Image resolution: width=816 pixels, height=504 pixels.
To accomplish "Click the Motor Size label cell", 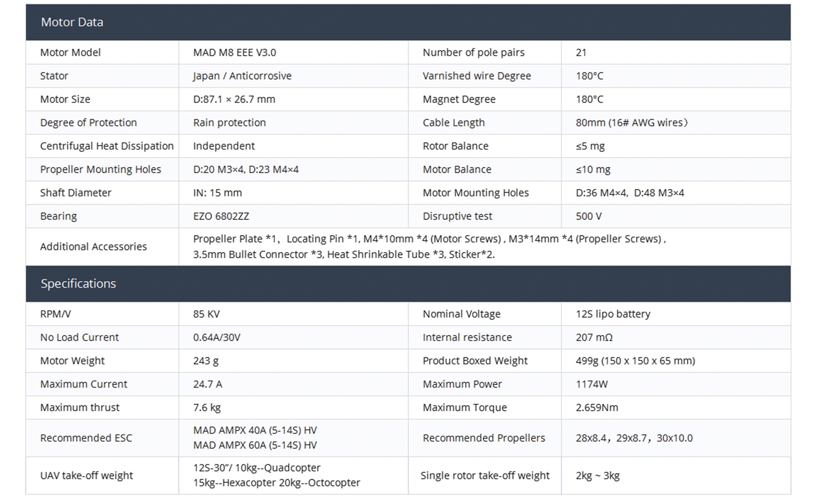I will [65, 99].
